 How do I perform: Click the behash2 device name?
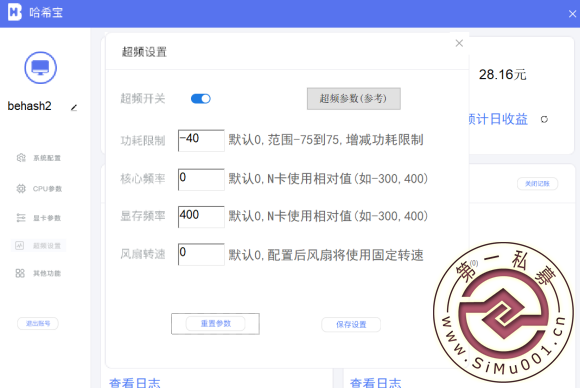(29, 106)
